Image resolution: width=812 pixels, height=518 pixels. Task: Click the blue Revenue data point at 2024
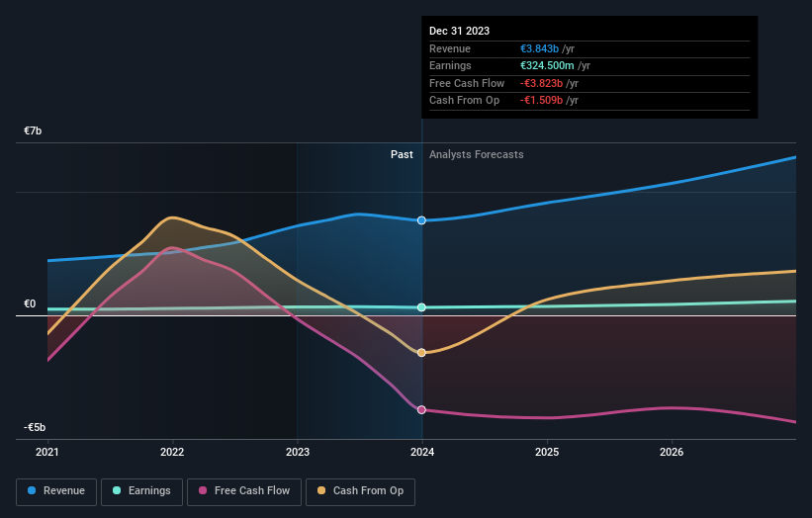pos(421,220)
